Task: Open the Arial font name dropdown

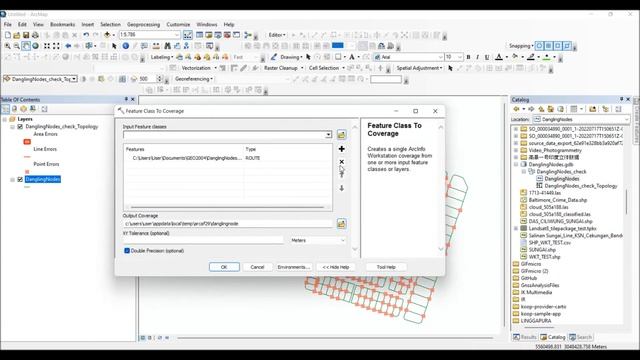Action: (x=440, y=57)
